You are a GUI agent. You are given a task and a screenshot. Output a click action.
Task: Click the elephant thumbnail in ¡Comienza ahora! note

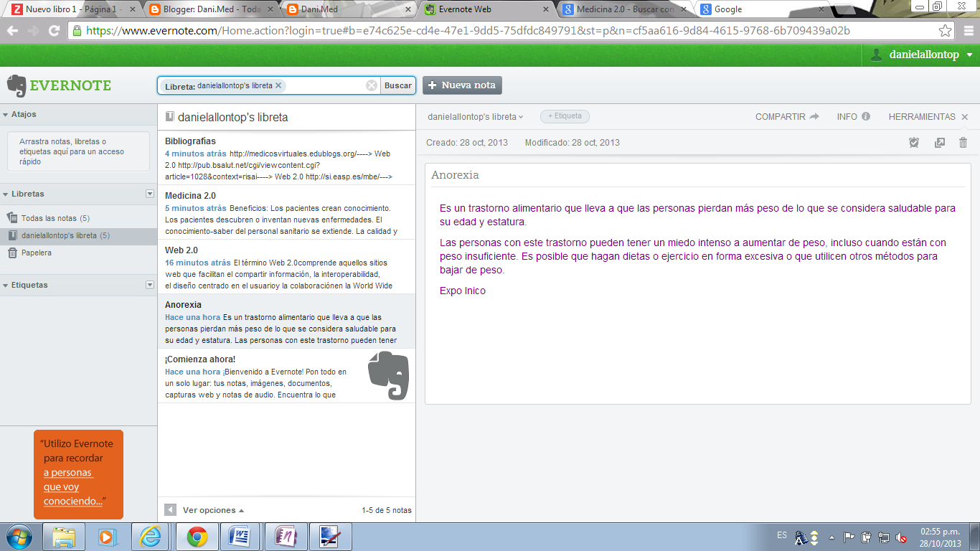tap(388, 375)
